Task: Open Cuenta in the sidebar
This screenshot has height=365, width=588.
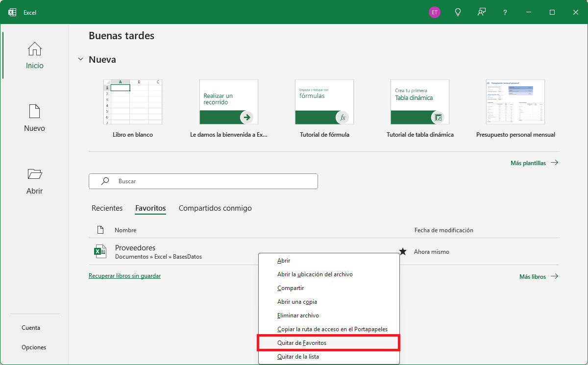Action: coord(31,328)
